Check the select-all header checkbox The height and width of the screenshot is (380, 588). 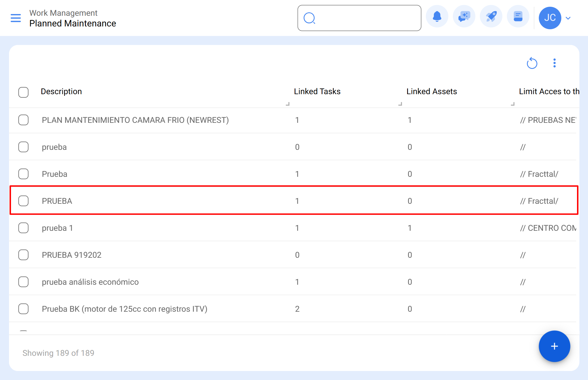click(23, 92)
